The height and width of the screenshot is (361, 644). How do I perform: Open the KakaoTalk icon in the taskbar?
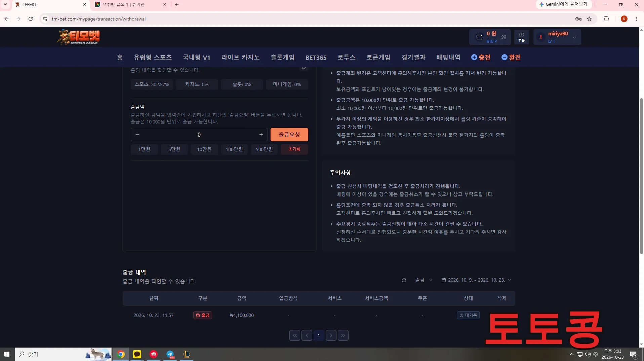pos(137,354)
